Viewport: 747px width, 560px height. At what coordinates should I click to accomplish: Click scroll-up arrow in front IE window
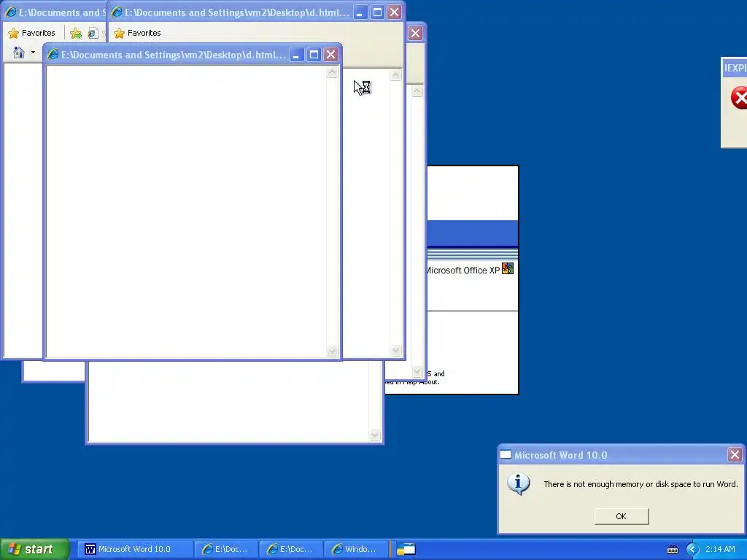click(x=332, y=72)
